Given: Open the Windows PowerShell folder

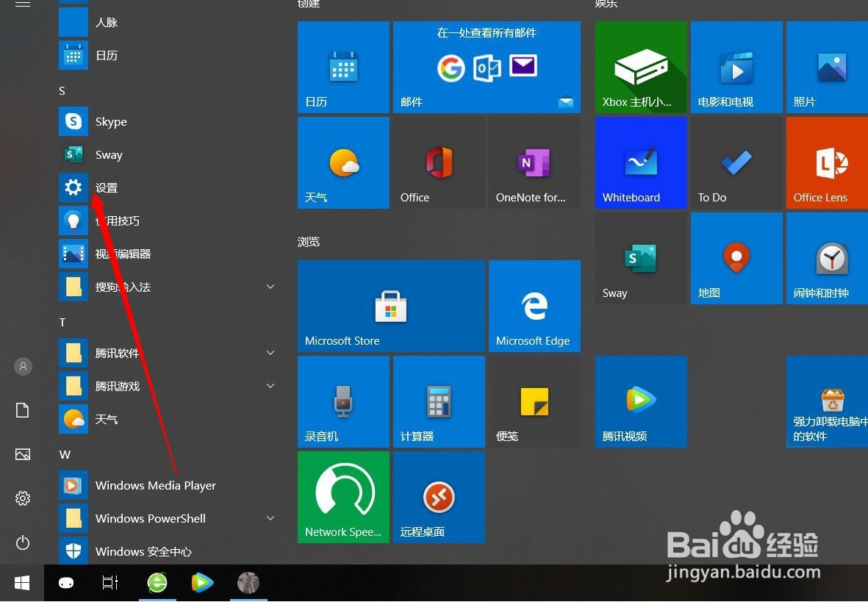Looking at the screenshot, I should [166, 518].
